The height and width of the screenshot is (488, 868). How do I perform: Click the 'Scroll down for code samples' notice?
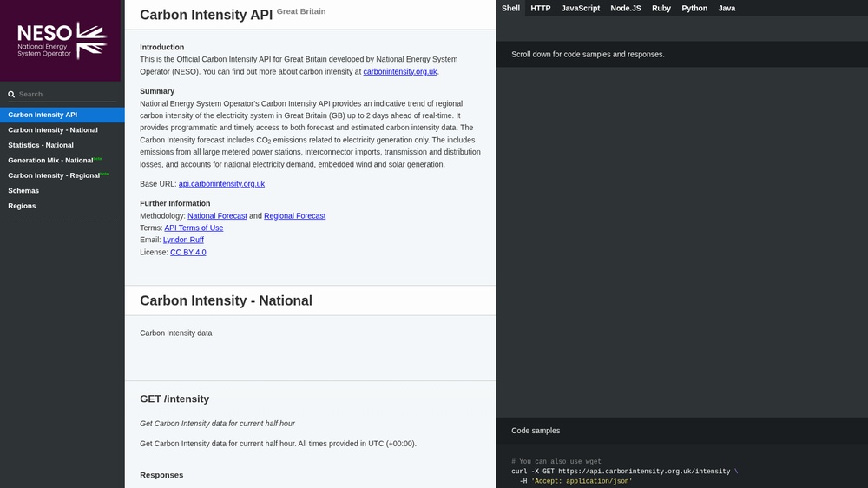point(588,55)
